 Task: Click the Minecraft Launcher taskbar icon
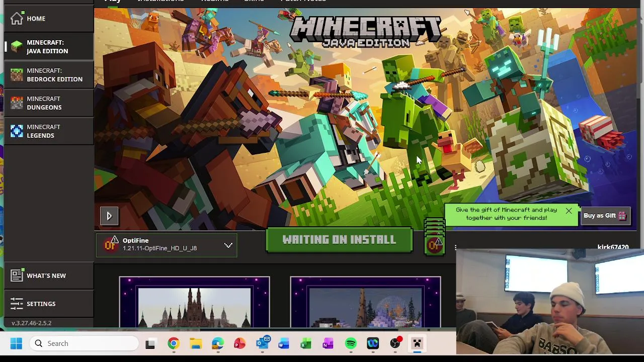[x=417, y=344]
